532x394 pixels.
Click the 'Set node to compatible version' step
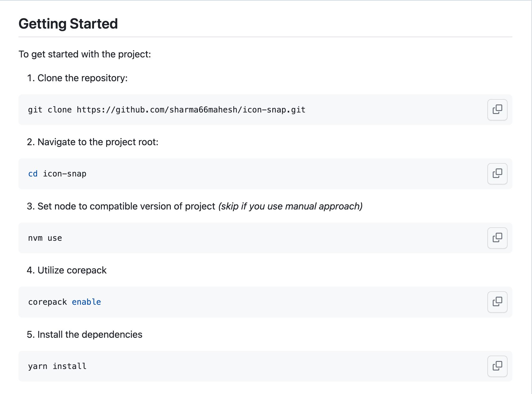[126, 206]
